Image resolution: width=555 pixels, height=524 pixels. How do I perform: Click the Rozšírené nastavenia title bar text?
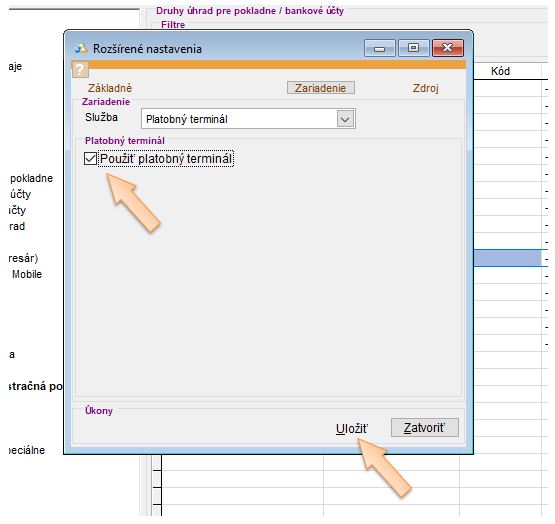tap(147, 49)
